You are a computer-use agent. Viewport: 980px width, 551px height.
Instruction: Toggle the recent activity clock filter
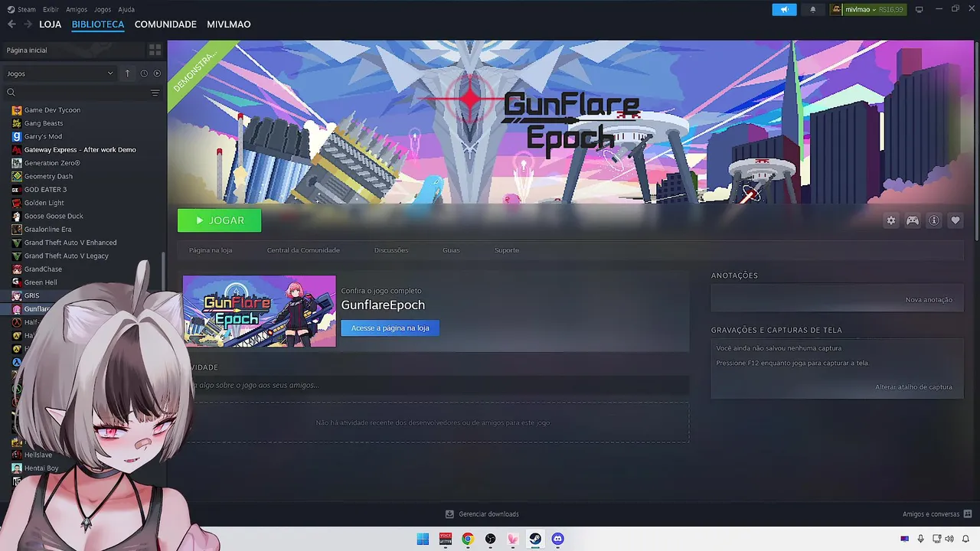pos(144,73)
